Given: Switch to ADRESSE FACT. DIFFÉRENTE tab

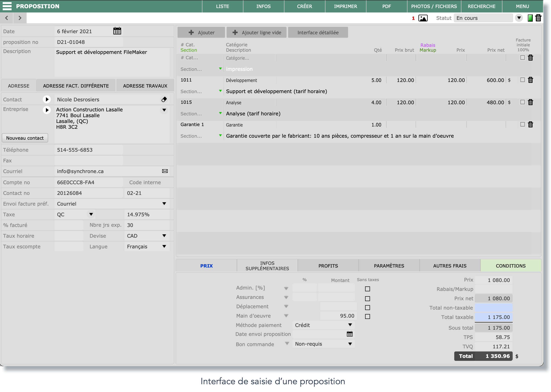Looking at the screenshot, I should 76,86.
